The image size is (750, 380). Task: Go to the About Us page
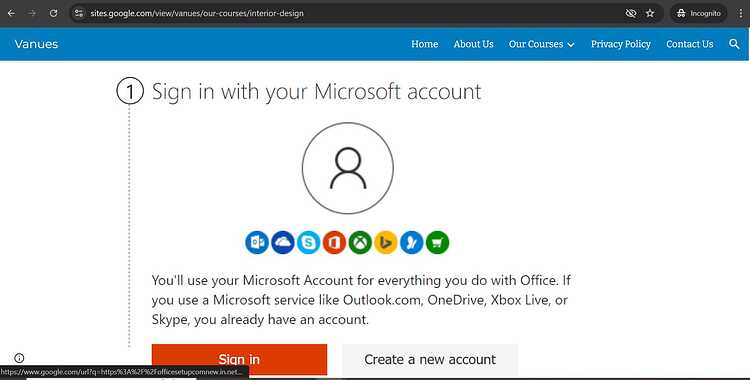[474, 44]
